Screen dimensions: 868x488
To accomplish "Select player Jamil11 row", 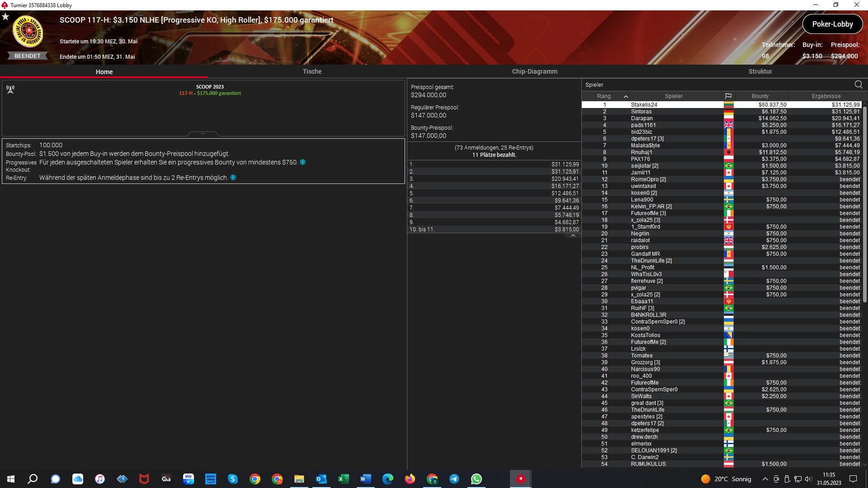I will [x=722, y=173].
